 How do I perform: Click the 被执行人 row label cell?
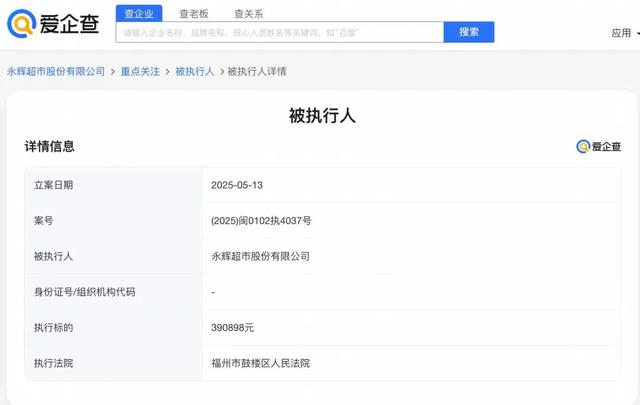(x=113, y=256)
